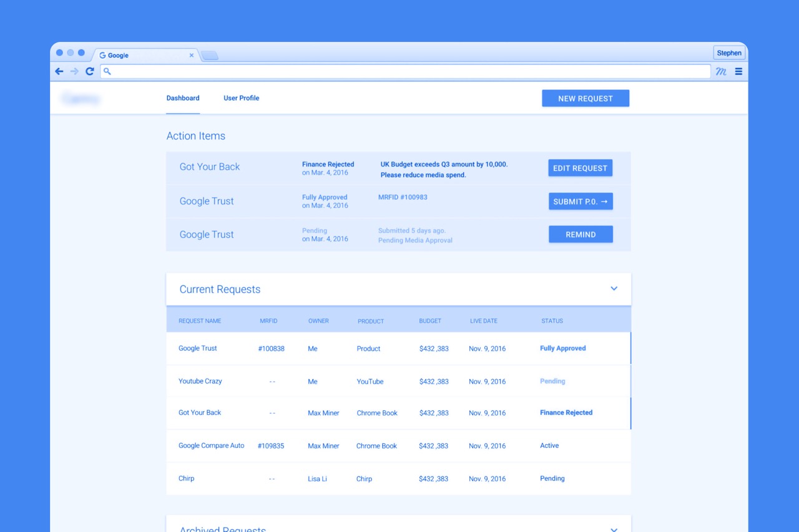Expand the Archived Requests section chevron

(x=614, y=529)
